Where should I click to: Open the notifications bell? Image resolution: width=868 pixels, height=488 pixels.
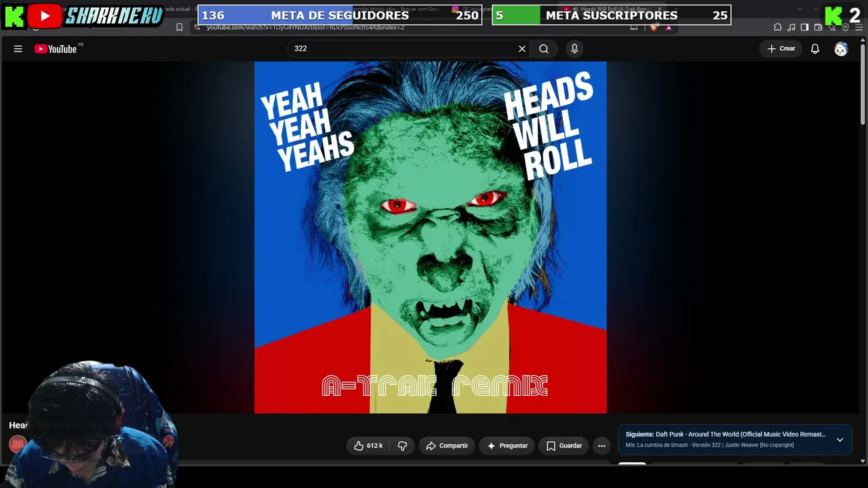pos(815,49)
